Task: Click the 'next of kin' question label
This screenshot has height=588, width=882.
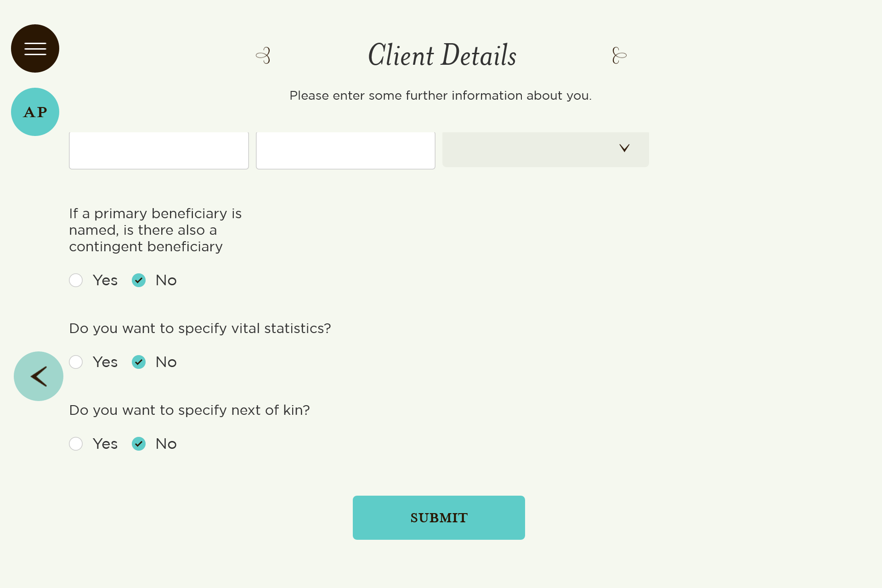Action: pyautogui.click(x=189, y=410)
